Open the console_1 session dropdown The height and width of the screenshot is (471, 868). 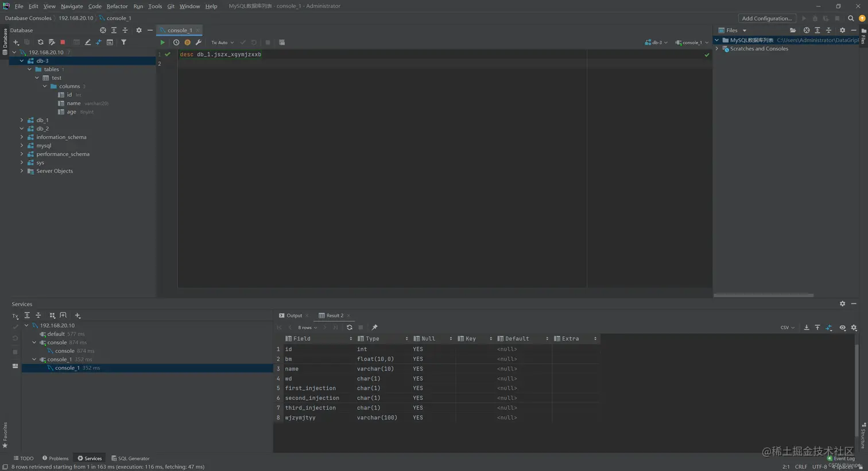point(692,42)
